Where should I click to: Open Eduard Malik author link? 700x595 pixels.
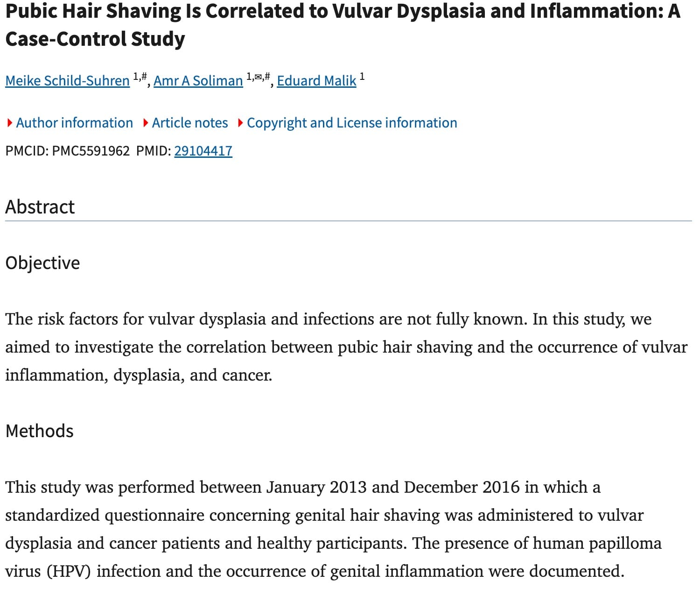click(316, 81)
